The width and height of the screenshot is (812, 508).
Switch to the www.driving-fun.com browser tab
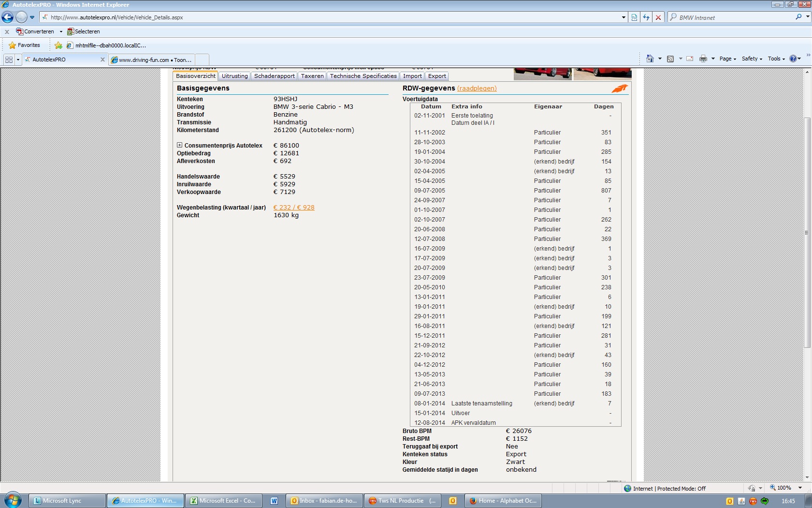pos(152,60)
